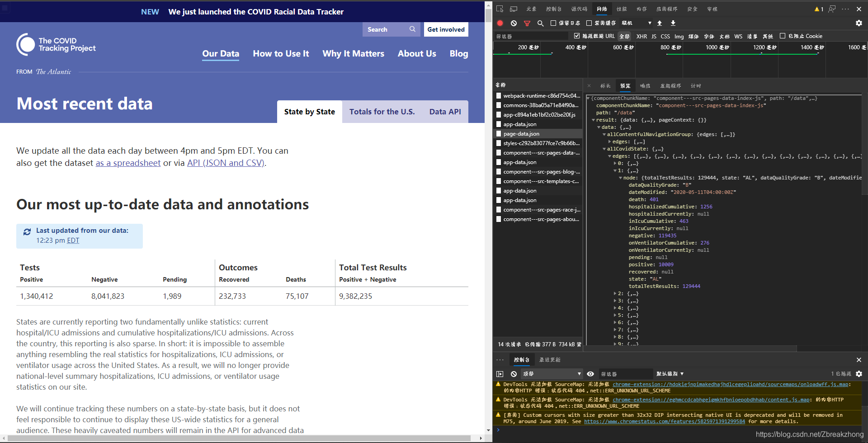This screenshot has height=443, width=868.
Task: Open the 性能 Performance tab
Action: coord(622,9)
